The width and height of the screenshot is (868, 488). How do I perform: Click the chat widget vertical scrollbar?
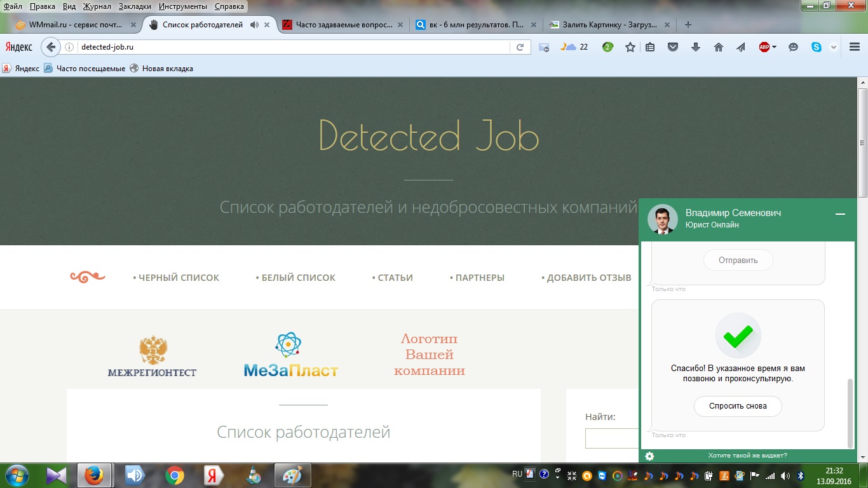point(851,414)
